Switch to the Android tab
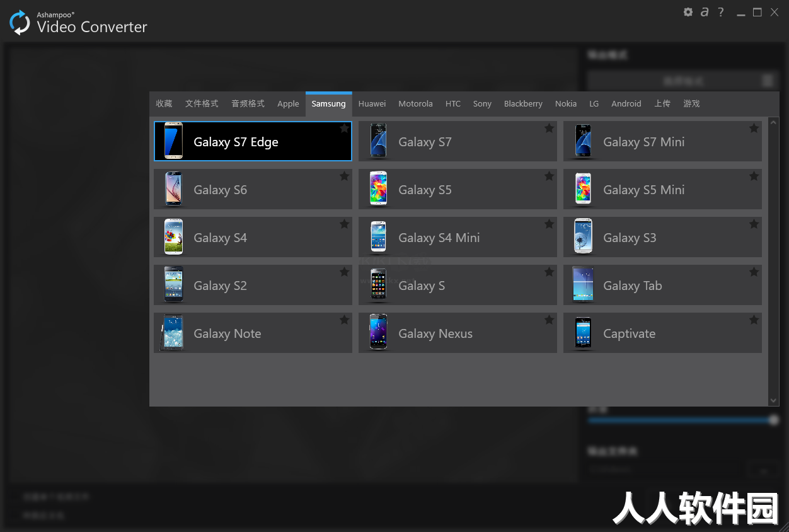789x532 pixels. pyautogui.click(x=626, y=104)
